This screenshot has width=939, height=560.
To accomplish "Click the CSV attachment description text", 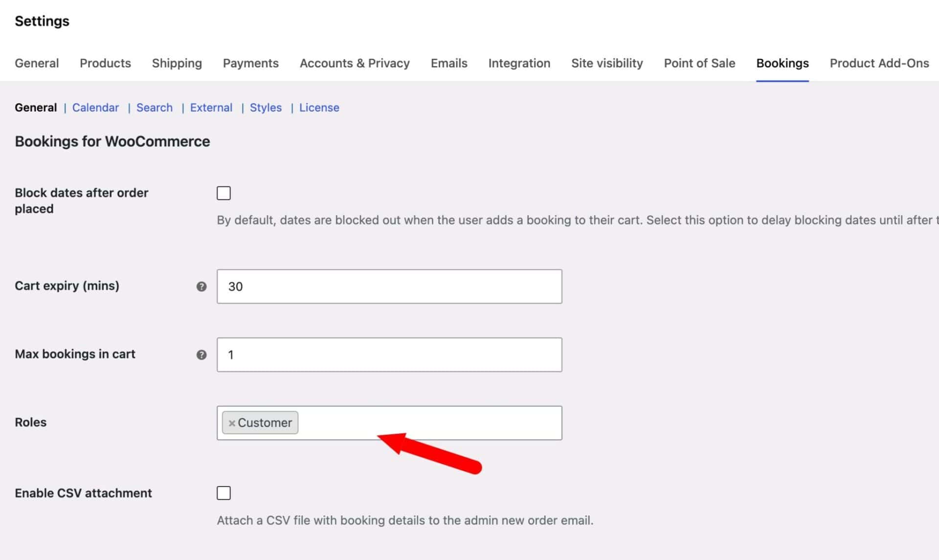I will [x=405, y=520].
